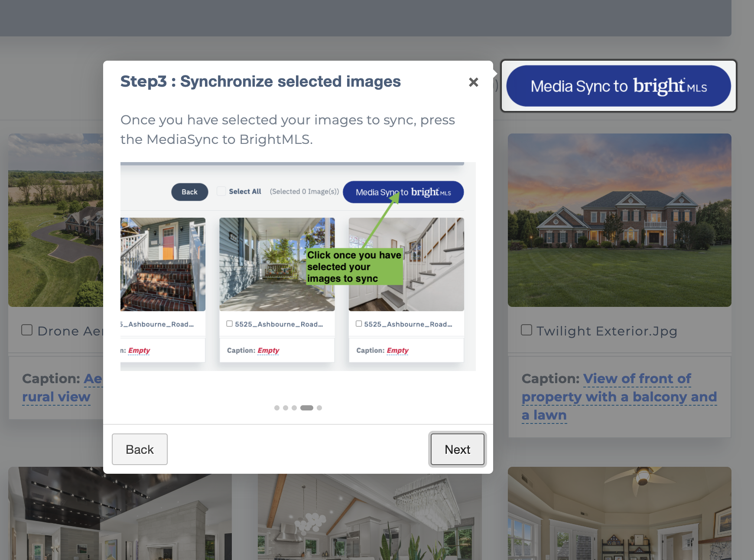Edit caption 'View of front of property with a balcony'
754x560 pixels.
tap(619, 397)
